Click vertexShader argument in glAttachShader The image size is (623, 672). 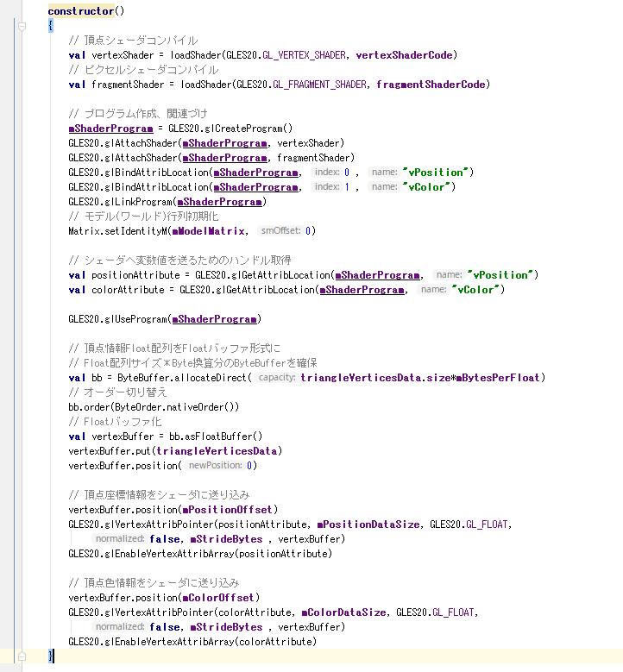pyautogui.click(x=308, y=143)
